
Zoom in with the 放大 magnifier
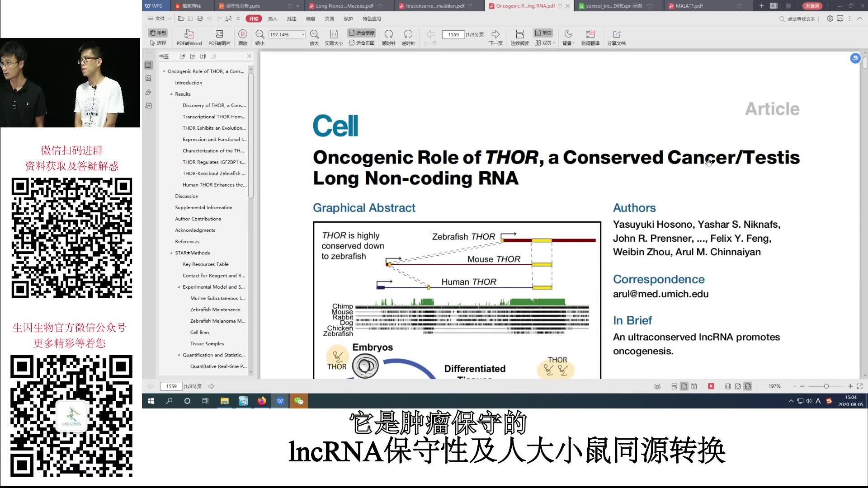click(314, 38)
